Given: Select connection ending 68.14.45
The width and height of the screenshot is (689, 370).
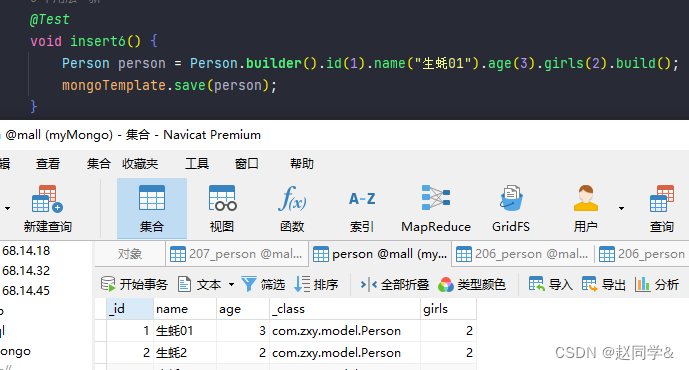Looking at the screenshot, I should 26,290.
